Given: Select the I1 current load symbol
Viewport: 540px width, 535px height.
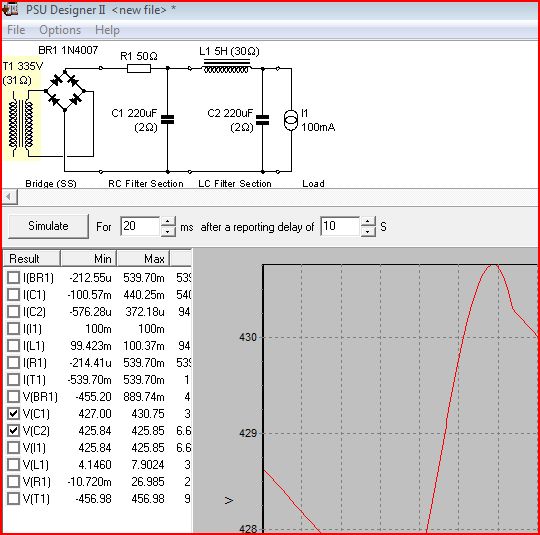Looking at the screenshot, I should (x=291, y=120).
